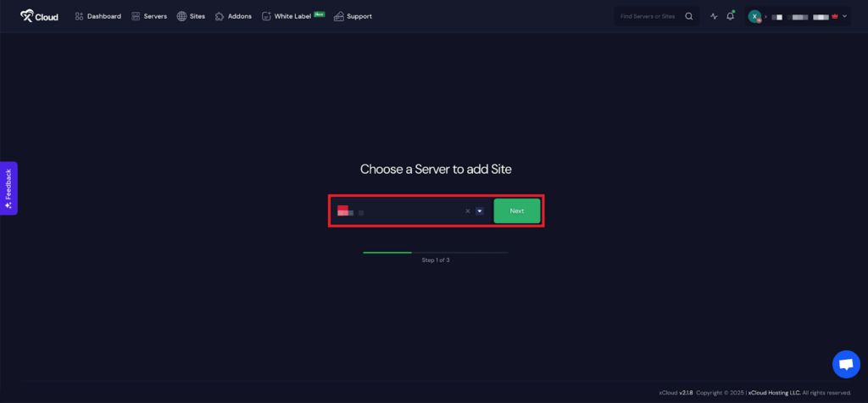Open the live chat bubble

point(845,364)
